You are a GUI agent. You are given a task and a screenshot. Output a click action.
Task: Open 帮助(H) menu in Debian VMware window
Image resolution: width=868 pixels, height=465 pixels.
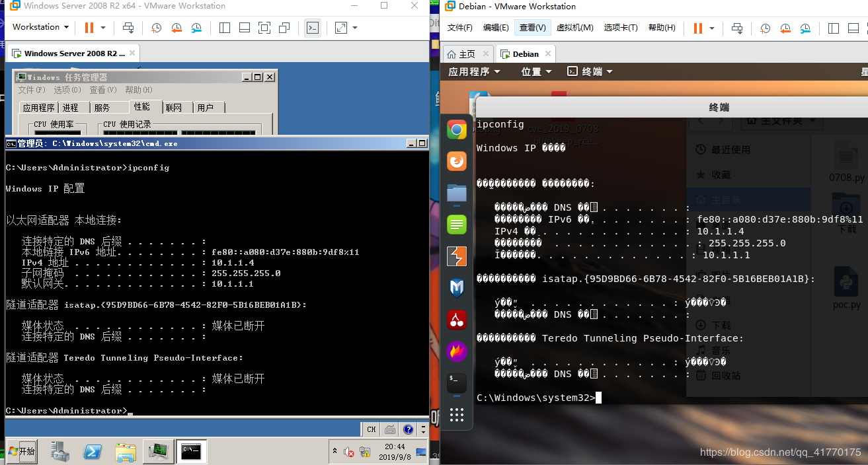point(662,28)
